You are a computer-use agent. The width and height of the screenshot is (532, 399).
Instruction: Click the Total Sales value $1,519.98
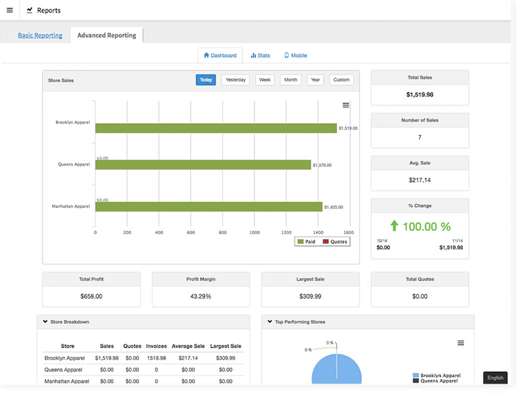pos(420,94)
